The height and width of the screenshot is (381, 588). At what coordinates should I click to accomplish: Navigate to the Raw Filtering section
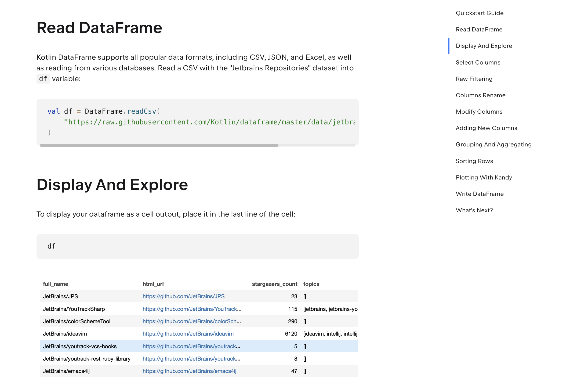pos(474,79)
